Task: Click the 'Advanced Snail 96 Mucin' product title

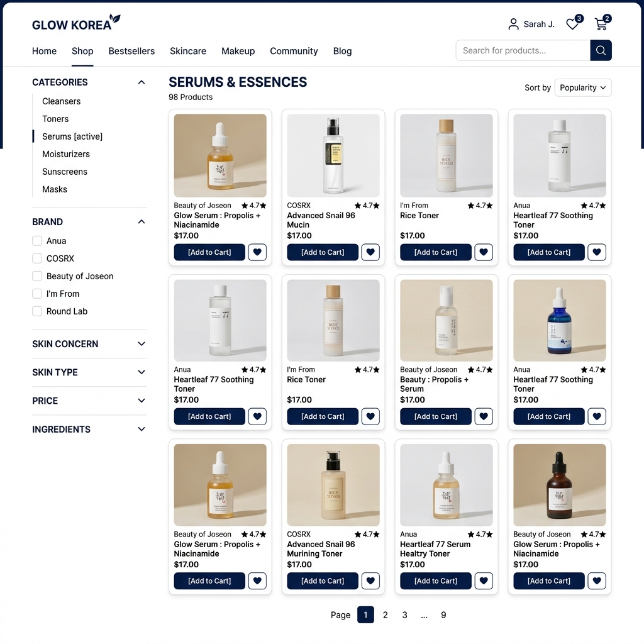Action: pos(321,220)
